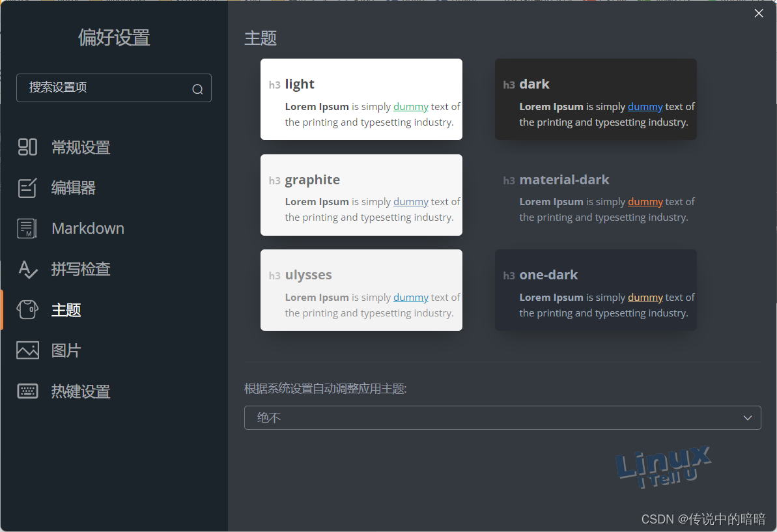Click the 编辑器 pencil icon
Screen dimensions: 777x532
[27, 188]
